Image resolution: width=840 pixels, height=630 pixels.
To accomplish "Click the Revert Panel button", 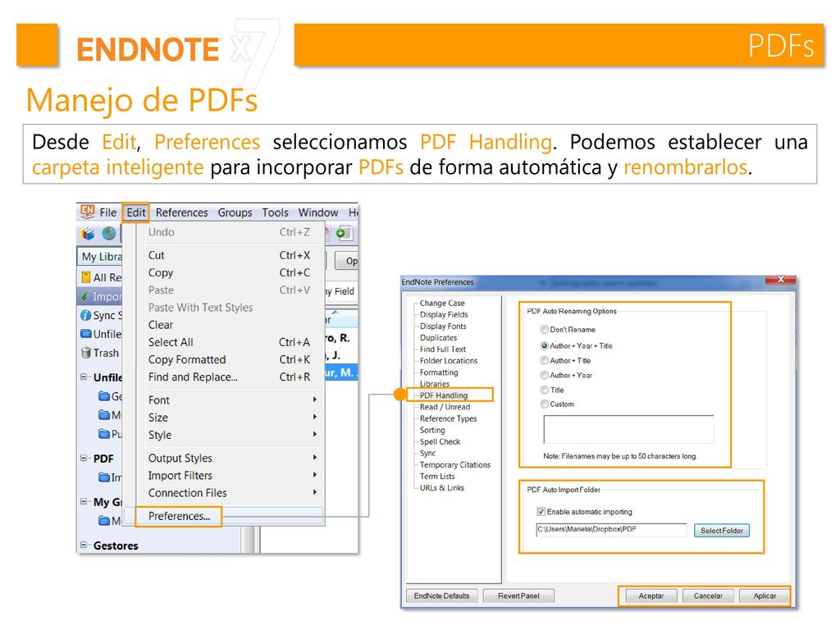I will (x=518, y=596).
